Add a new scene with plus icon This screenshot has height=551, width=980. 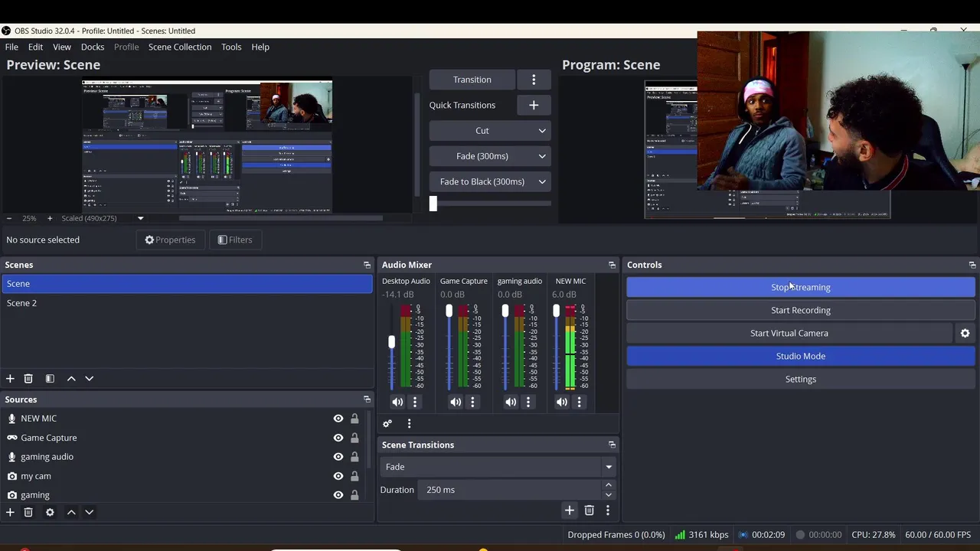click(x=10, y=378)
